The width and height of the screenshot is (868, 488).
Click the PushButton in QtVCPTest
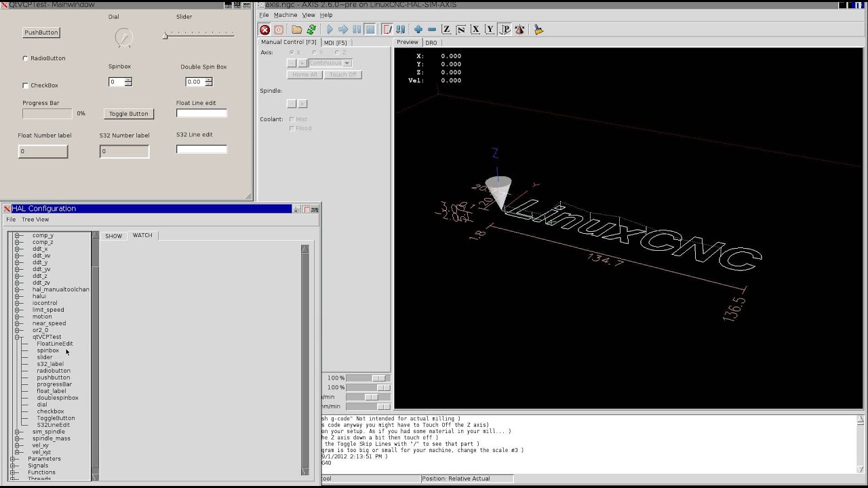point(41,33)
